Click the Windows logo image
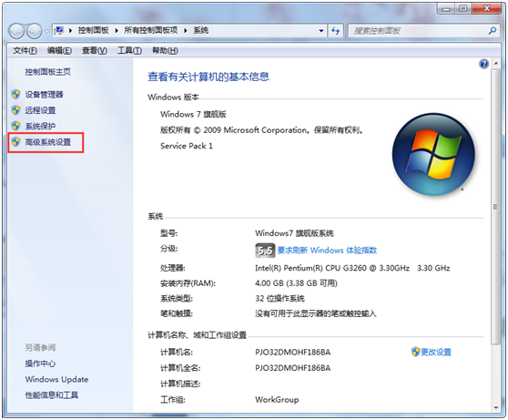 [x=433, y=154]
